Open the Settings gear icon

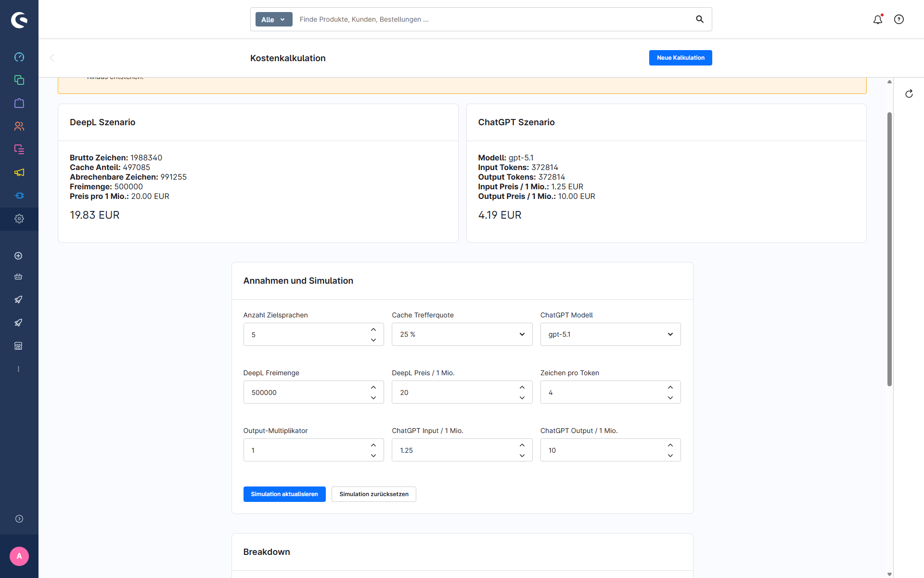pos(19,219)
